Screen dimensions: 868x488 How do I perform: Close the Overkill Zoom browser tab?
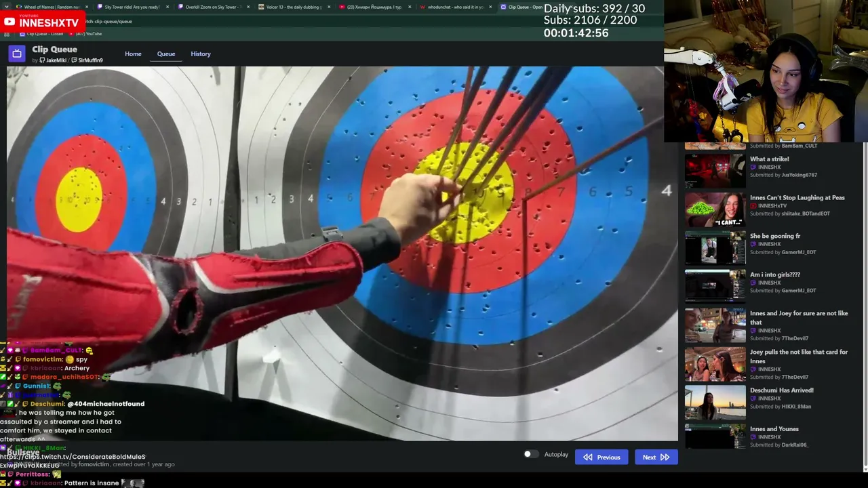(248, 7)
